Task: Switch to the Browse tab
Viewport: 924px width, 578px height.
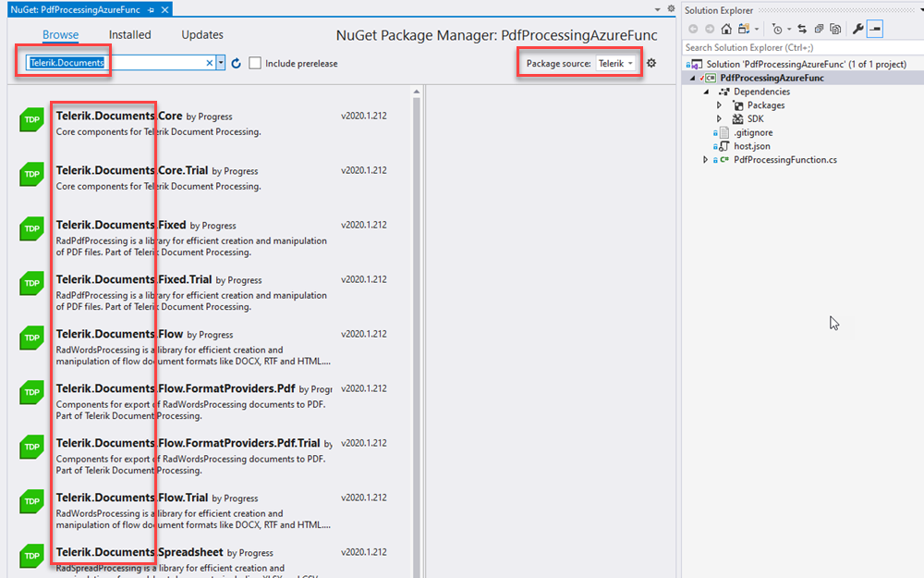Action: (60, 35)
